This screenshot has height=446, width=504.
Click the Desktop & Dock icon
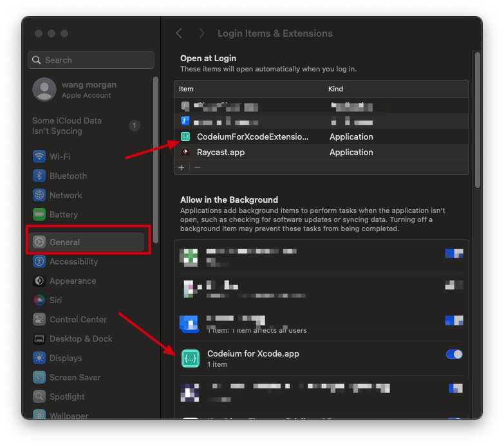click(39, 339)
